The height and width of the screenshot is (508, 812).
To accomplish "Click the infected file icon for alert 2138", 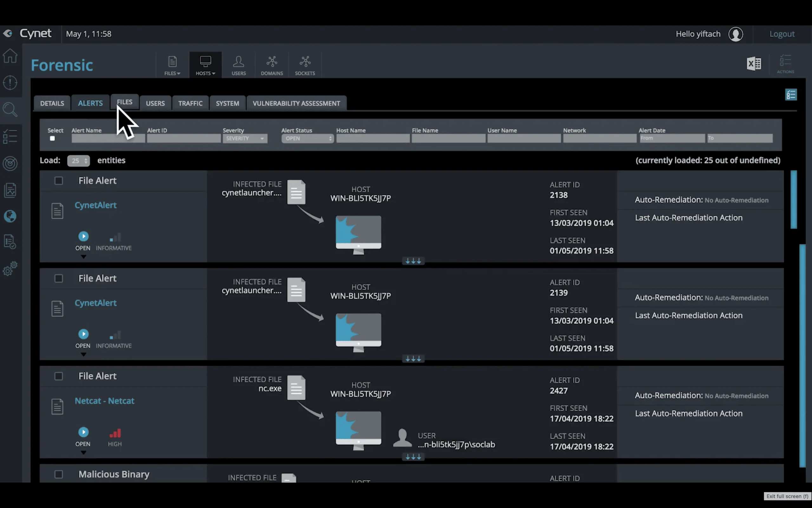I will [x=296, y=192].
